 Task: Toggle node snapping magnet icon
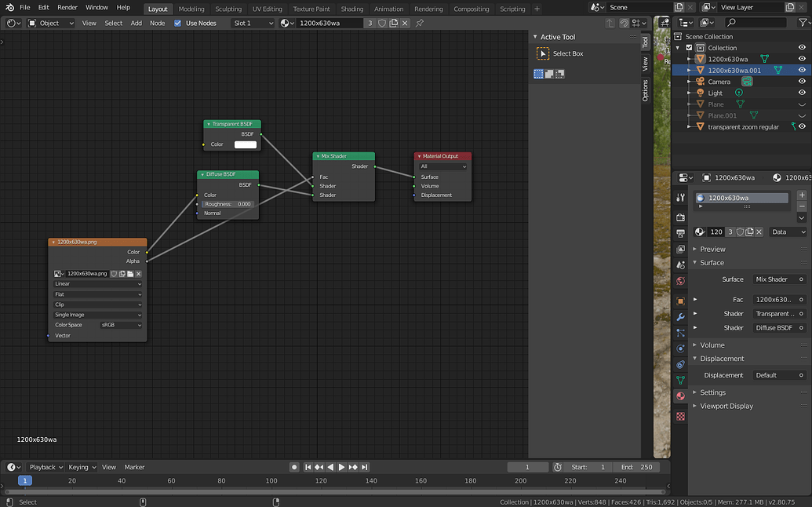(624, 23)
